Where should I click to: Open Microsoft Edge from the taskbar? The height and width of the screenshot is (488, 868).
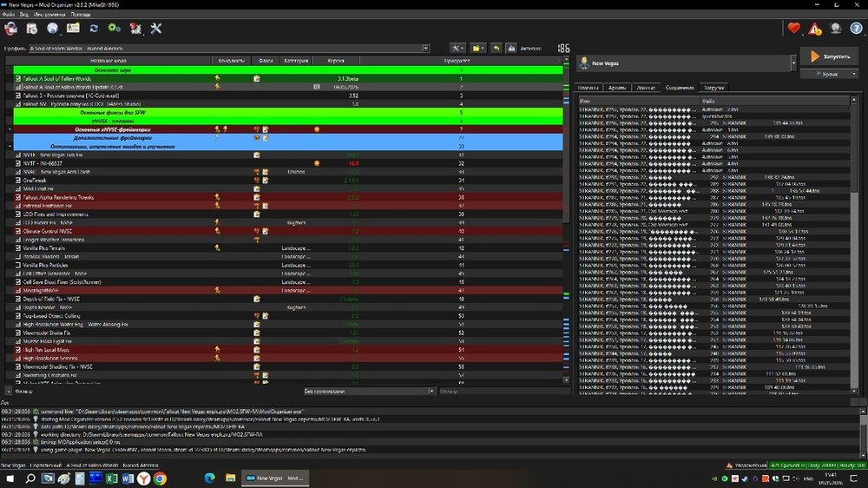point(209,478)
